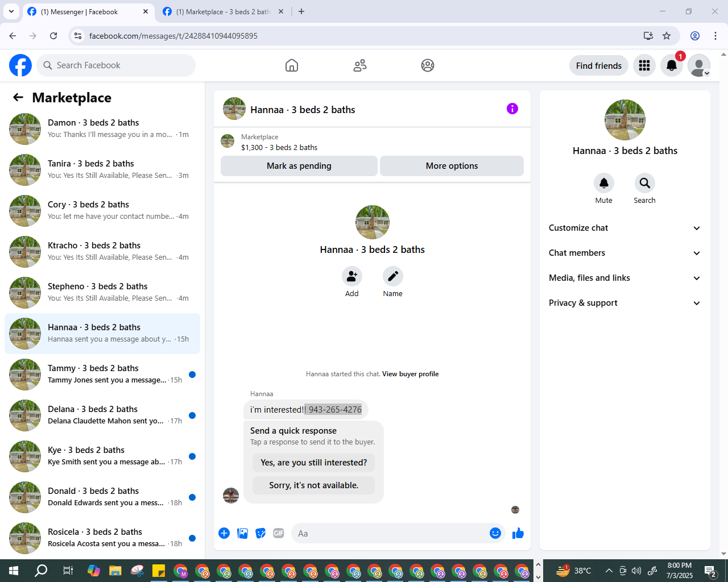Image resolution: width=728 pixels, height=582 pixels.
Task: Open the Chrome three-dot menu
Action: 715,36
